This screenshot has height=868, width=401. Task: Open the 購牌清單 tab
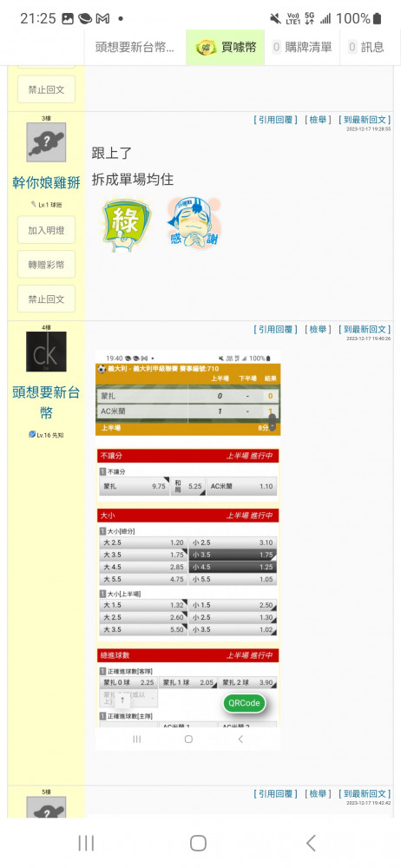pos(302,48)
